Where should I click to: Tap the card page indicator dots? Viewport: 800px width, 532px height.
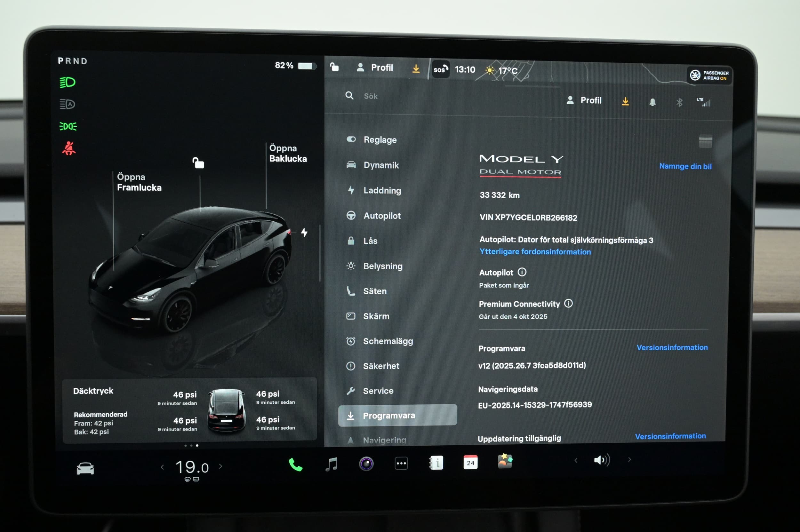pyautogui.click(x=191, y=446)
